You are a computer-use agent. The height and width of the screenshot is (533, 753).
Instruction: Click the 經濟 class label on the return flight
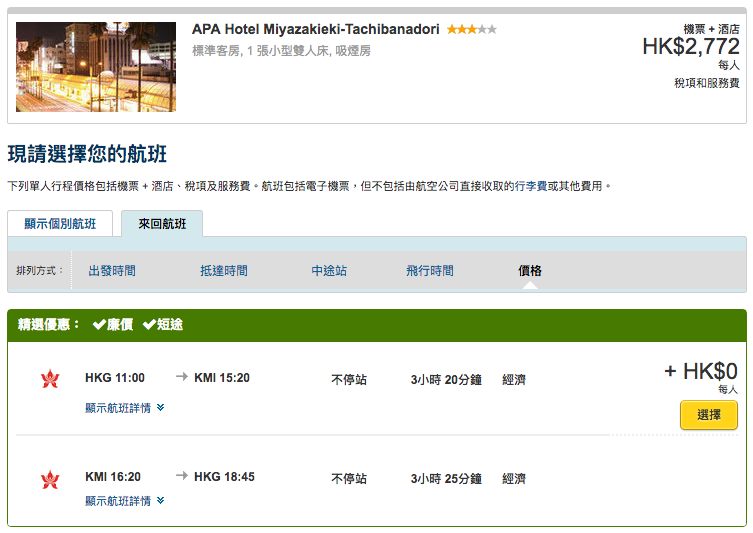coord(514,479)
